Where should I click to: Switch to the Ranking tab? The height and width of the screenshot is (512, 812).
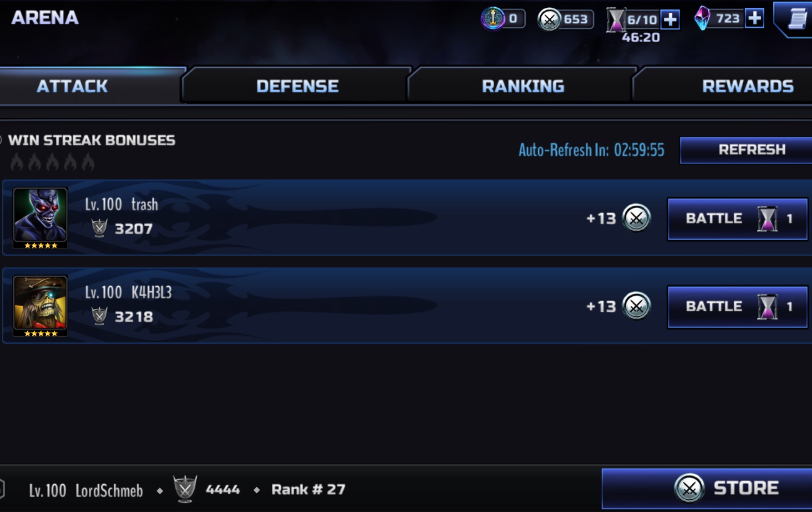click(x=523, y=86)
